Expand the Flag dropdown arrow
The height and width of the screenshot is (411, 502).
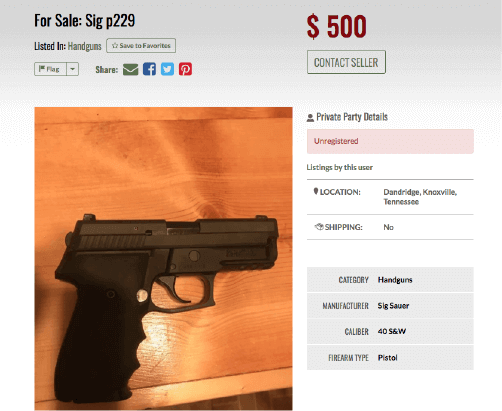[x=72, y=69]
